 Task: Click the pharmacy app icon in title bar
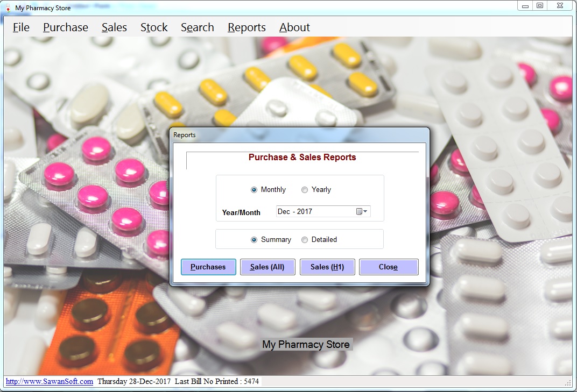(8, 8)
